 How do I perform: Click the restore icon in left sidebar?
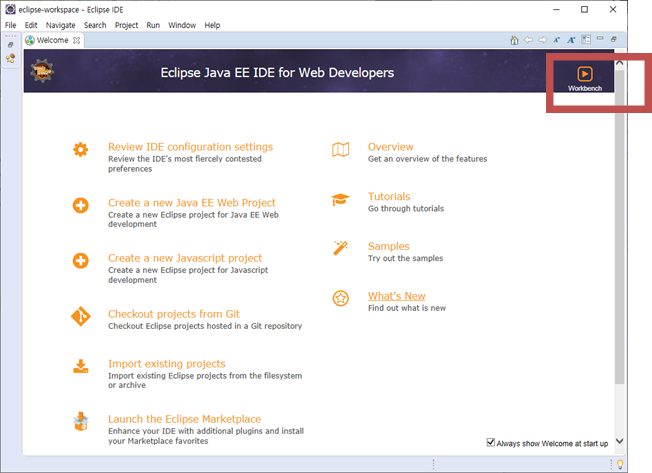coord(11,45)
